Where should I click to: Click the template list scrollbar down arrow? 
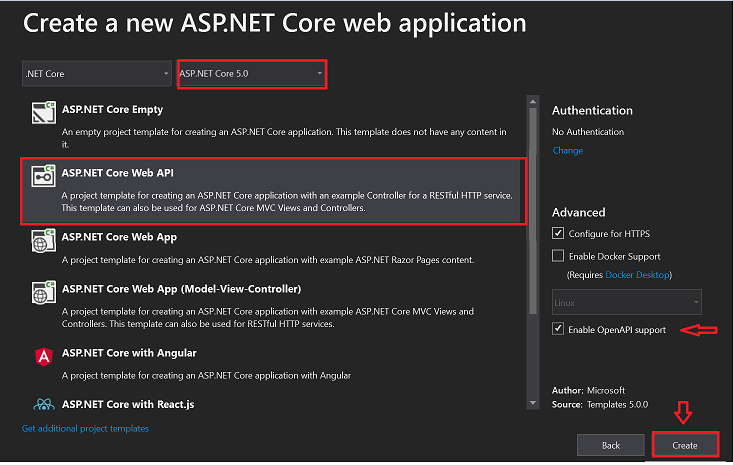[x=532, y=403]
